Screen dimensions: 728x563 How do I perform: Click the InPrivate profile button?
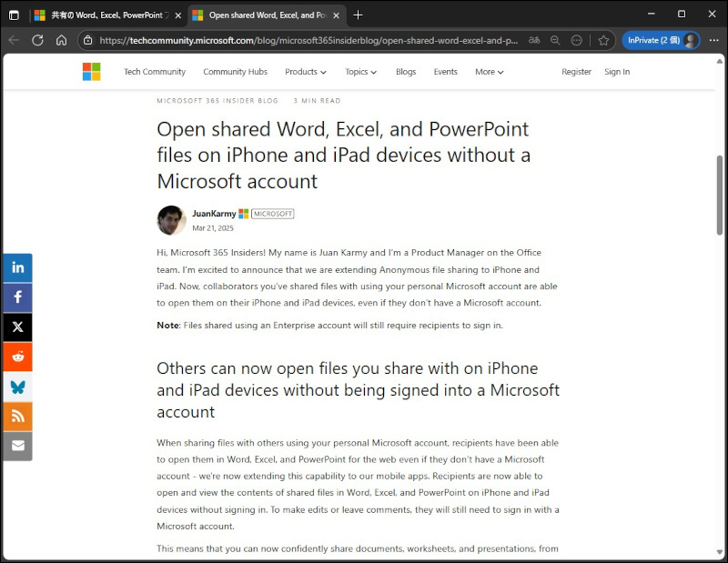(661, 40)
